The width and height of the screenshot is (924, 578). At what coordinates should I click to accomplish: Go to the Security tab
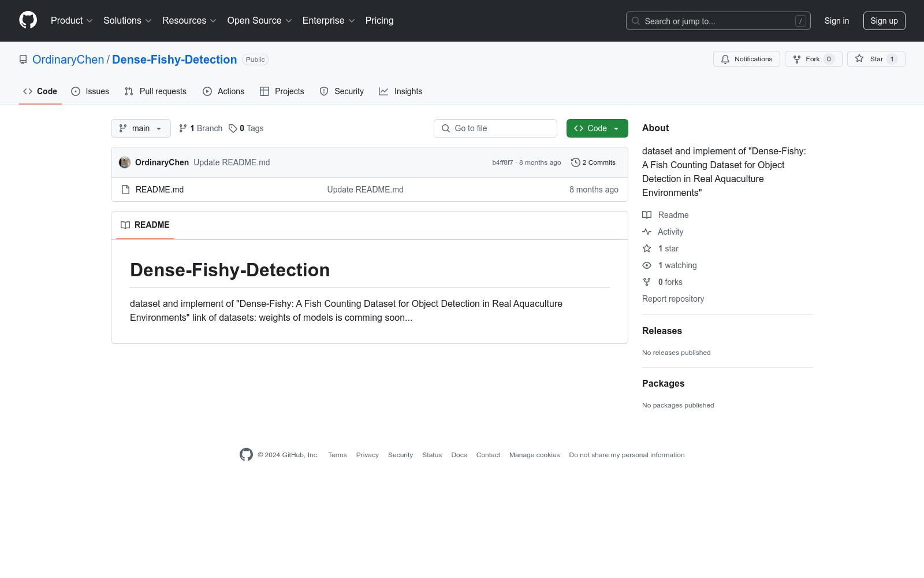342,91
